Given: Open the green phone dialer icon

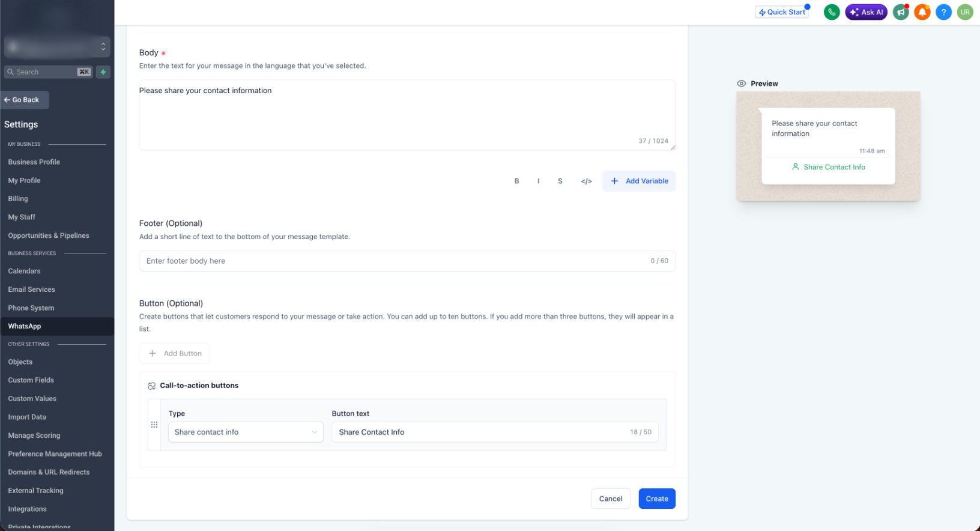Looking at the screenshot, I should coord(832,12).
